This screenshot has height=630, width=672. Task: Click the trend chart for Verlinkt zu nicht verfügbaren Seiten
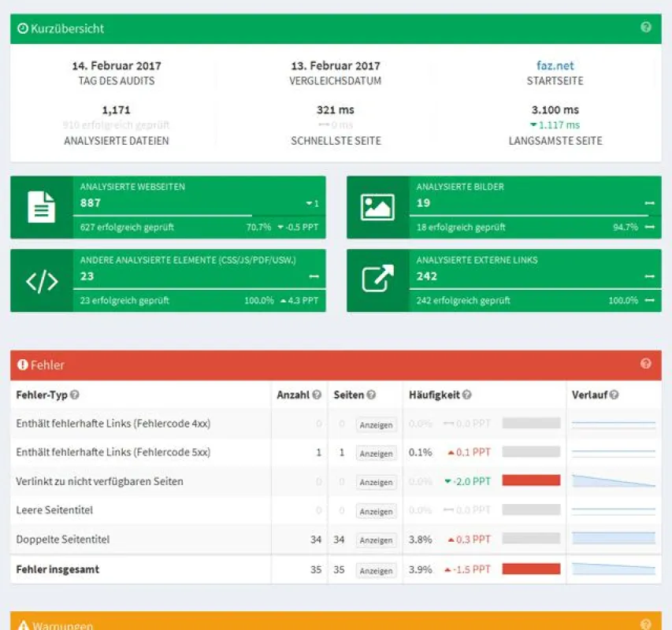click(x=613, y=480)
